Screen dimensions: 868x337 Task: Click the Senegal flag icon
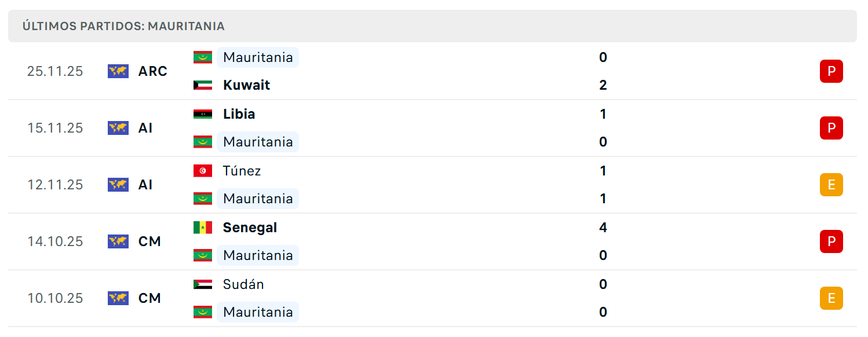click(203, 228)
